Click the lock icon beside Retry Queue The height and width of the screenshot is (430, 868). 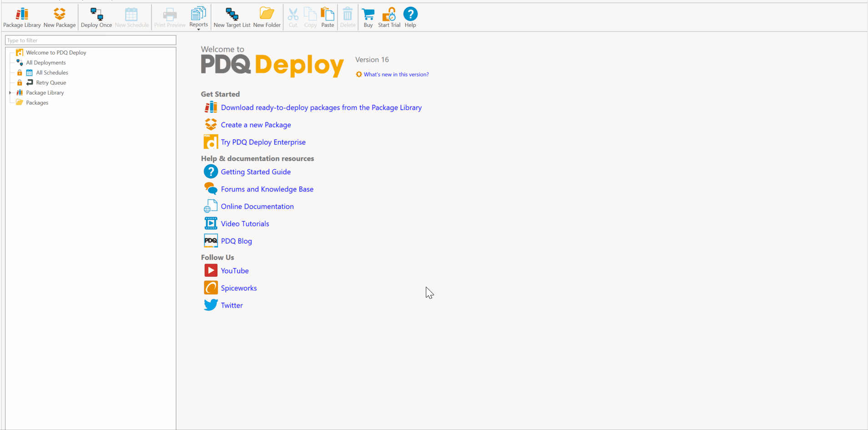coord(20,83)
